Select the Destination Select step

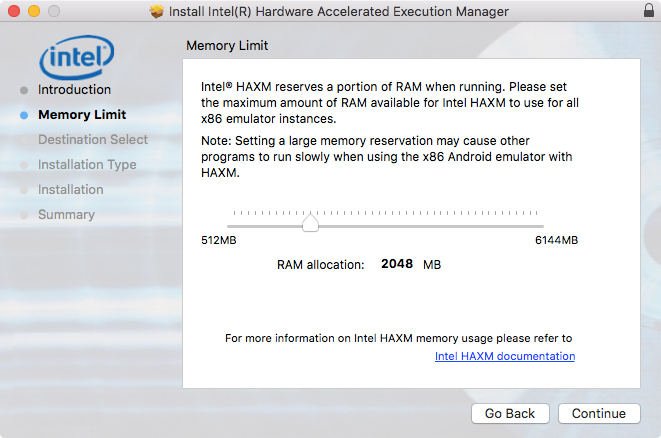(x=93, y=140)
